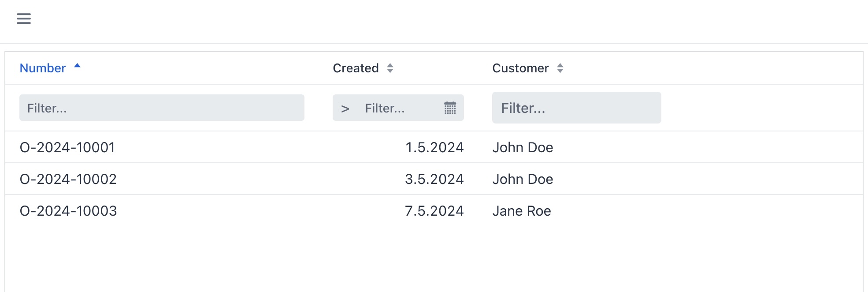
Task: Click the created date 1.5.2024
Action: [x=434, y=147]
